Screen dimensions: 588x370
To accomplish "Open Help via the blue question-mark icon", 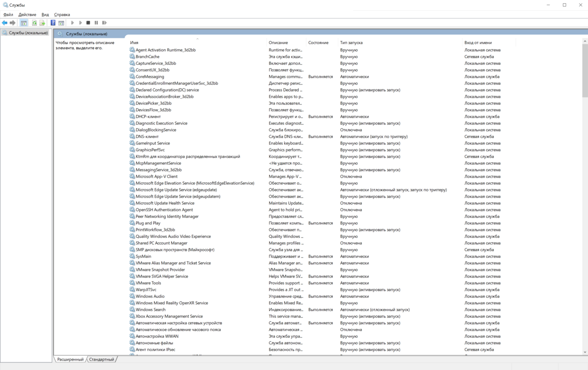I will 53,23.
